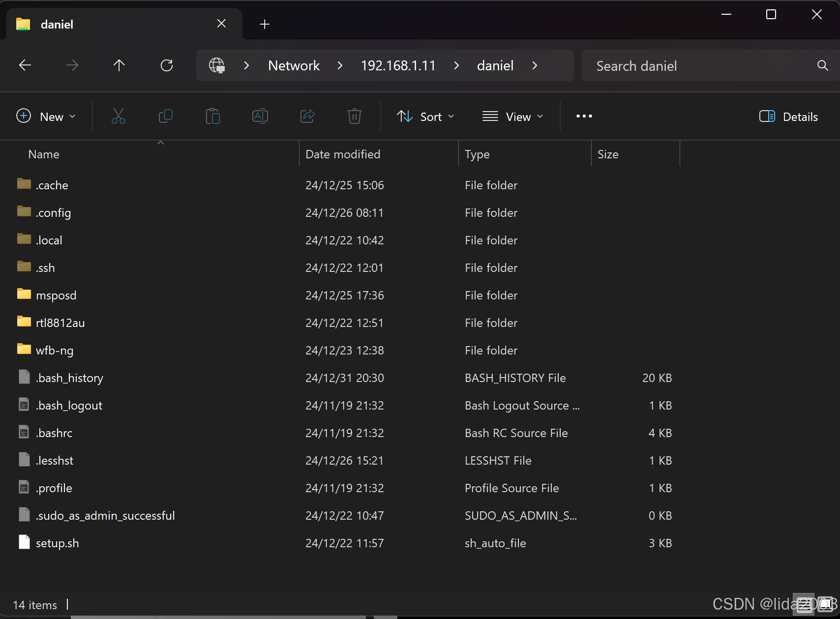Click the horizontal scrollbar at bottom

point(218,617)
